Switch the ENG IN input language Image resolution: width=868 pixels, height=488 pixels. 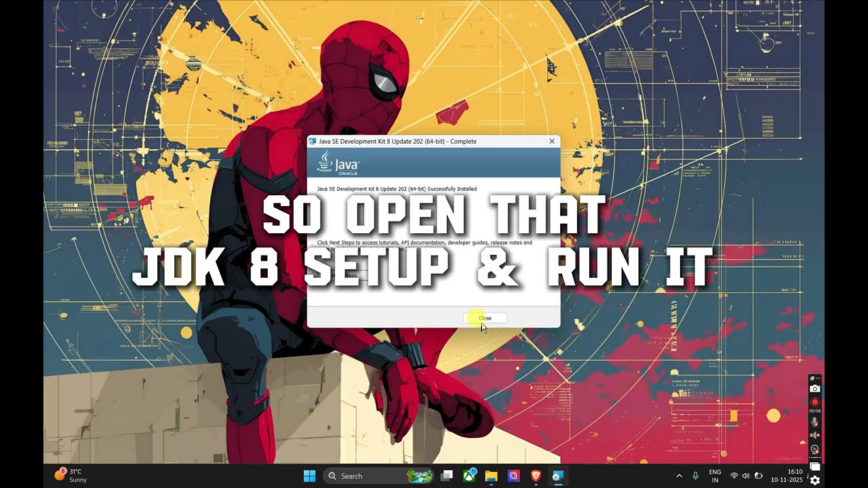coord(715,476)
